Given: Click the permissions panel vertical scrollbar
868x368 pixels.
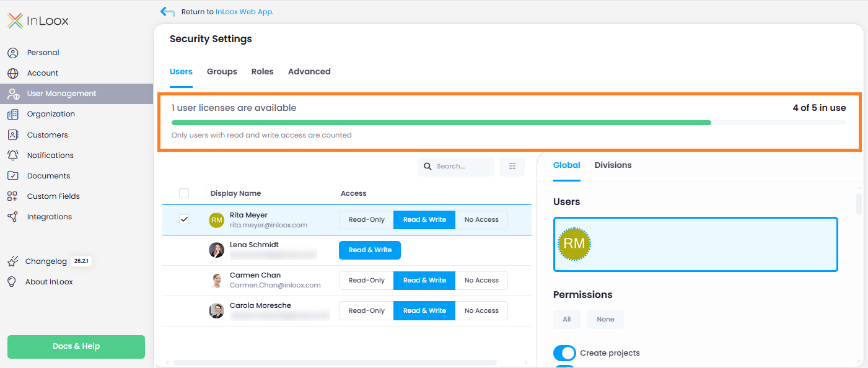Looking at the screenshot, I should point(859,204).
